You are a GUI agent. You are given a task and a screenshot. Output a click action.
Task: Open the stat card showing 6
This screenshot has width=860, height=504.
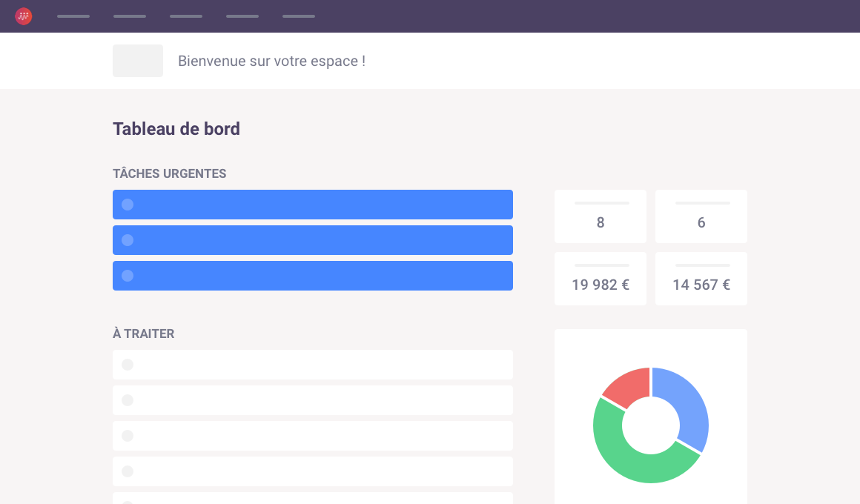(x=701, y=216)
